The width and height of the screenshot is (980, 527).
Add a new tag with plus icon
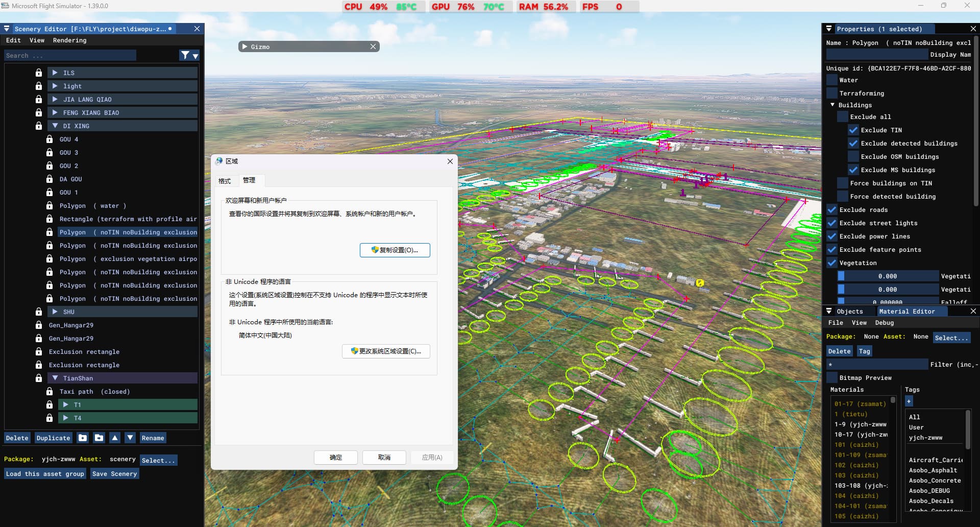(909, 401)
